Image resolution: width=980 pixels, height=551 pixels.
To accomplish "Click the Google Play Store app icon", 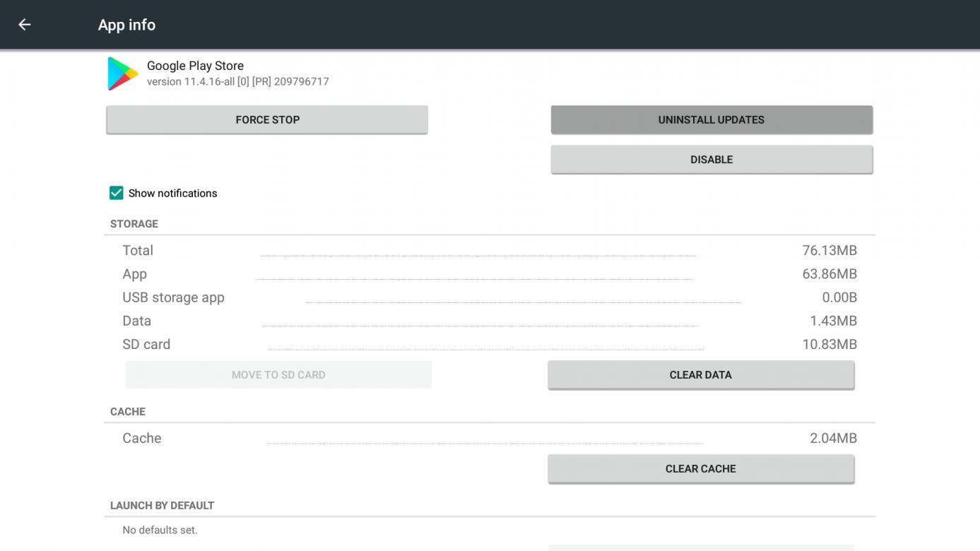I will [122, 73].
